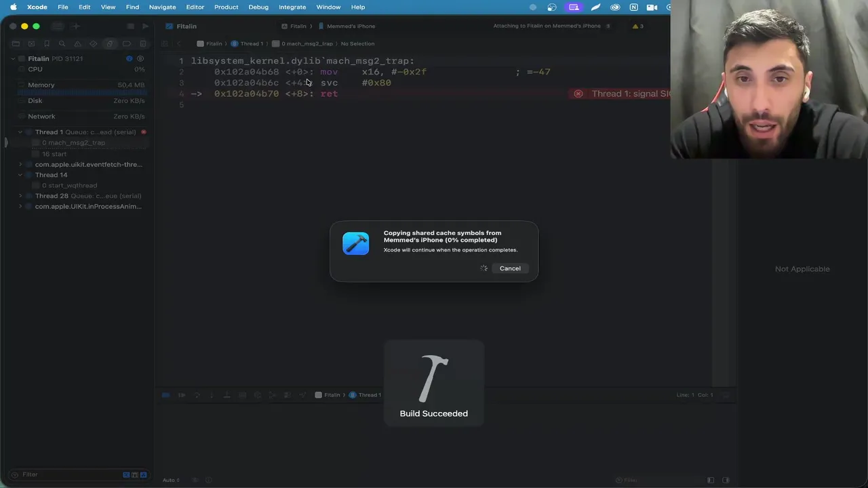Collapse Thread 1 disclosure arrow

coord(20,132)
